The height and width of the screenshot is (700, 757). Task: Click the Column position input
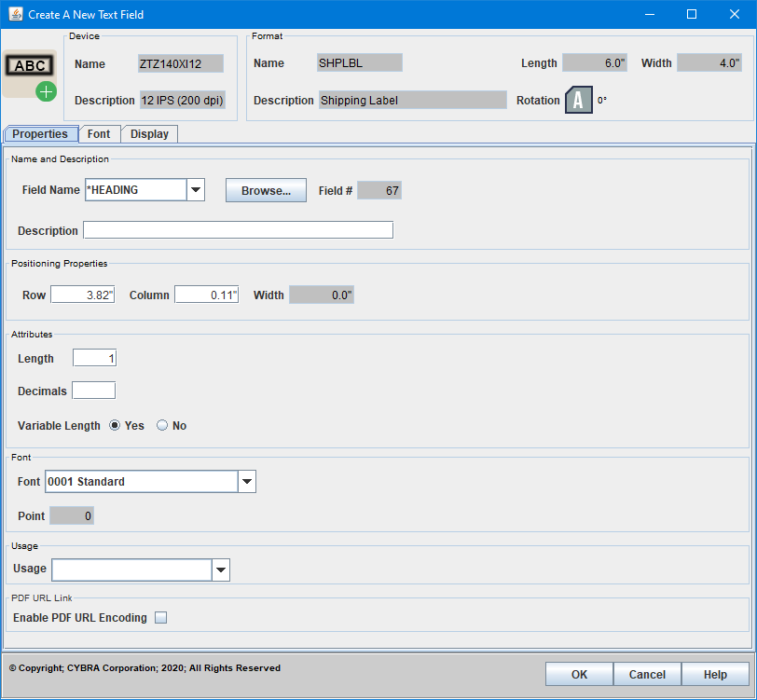(x=206, y=295)
